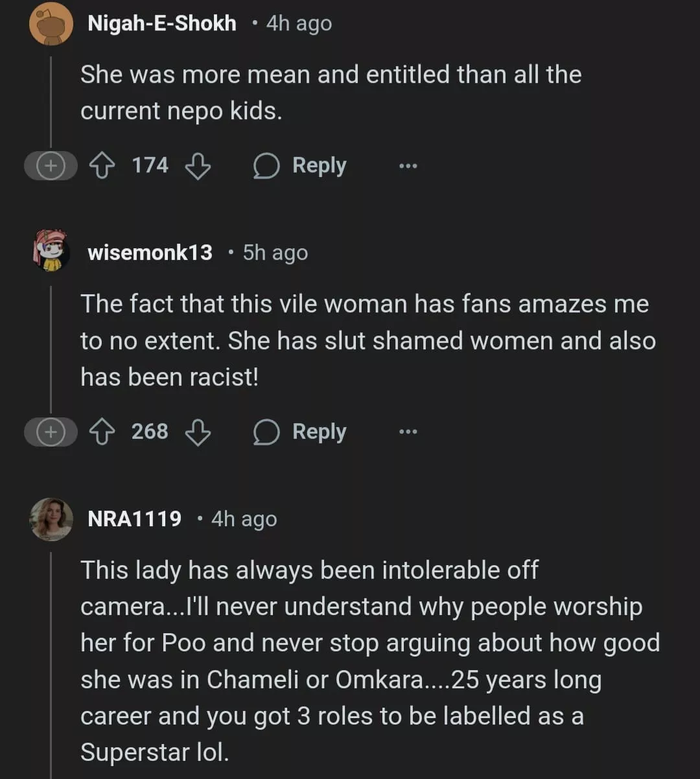Reply to Nigah-E-Shokh's comment

[x=319, y=166]
